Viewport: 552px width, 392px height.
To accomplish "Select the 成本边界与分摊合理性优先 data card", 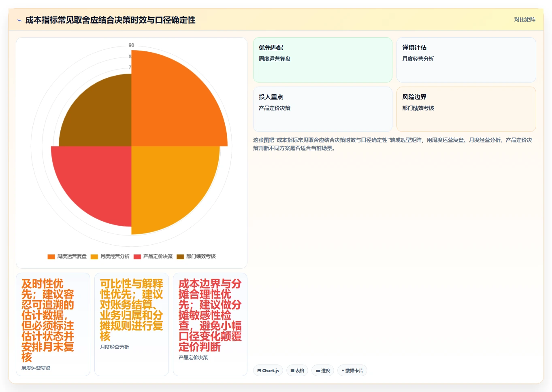I will coord(210,324).
